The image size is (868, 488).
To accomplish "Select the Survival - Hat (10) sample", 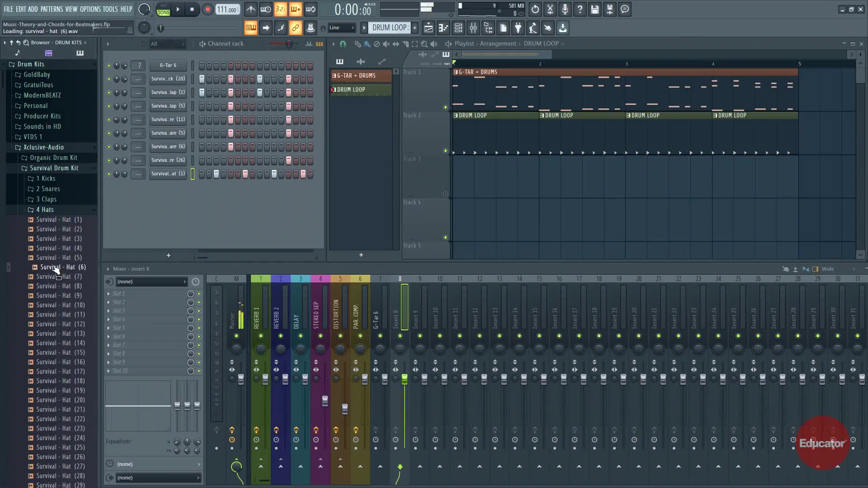I will [60, 305].
